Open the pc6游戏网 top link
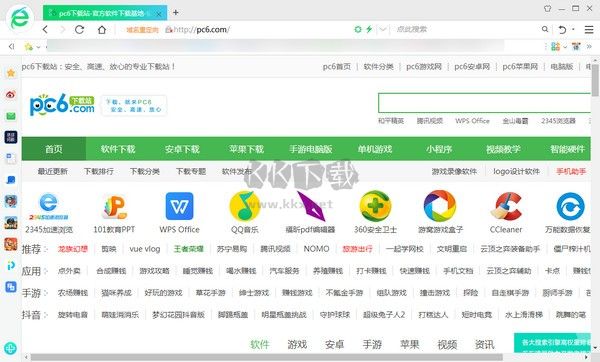600x362 pixels. click(424, 67)
